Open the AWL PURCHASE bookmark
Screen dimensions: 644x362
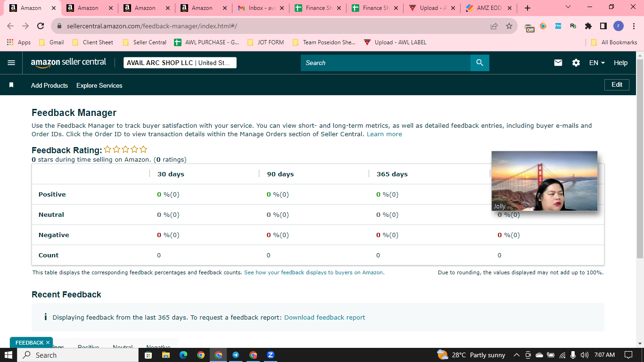click(x=206, y=42)
